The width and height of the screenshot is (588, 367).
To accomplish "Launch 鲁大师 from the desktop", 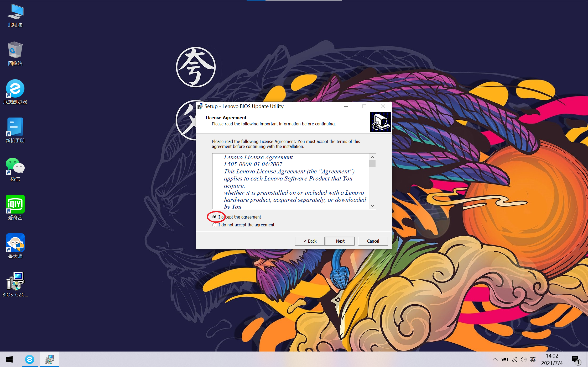I will [15, 246].
